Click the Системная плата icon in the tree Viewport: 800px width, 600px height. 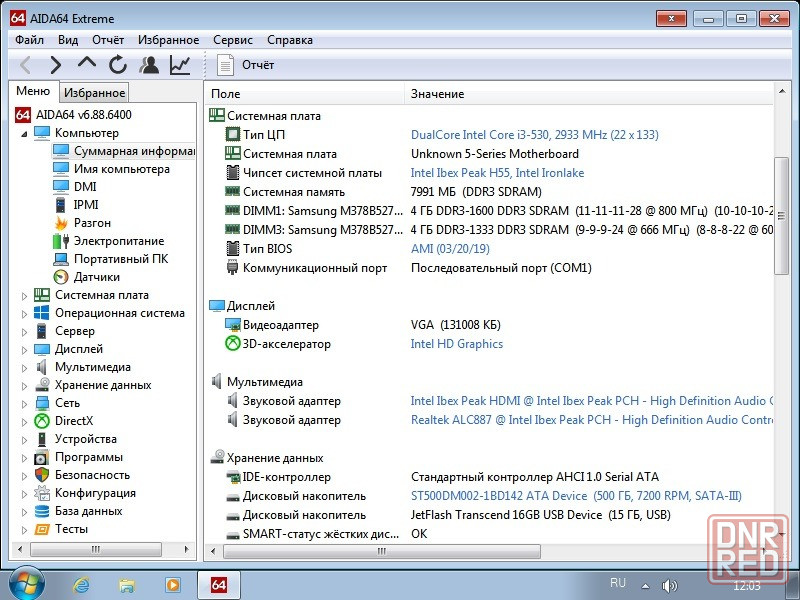point(42,295)
